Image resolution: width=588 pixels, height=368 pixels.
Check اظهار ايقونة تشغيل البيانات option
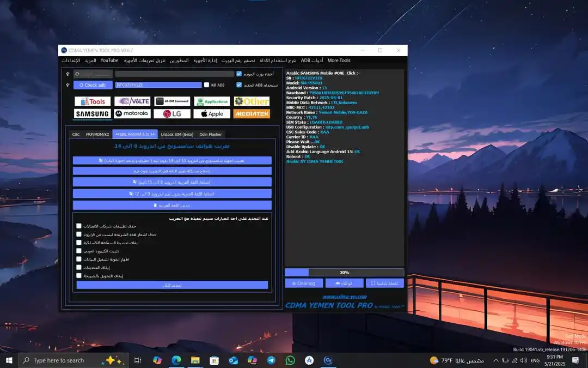coord(79,259)
